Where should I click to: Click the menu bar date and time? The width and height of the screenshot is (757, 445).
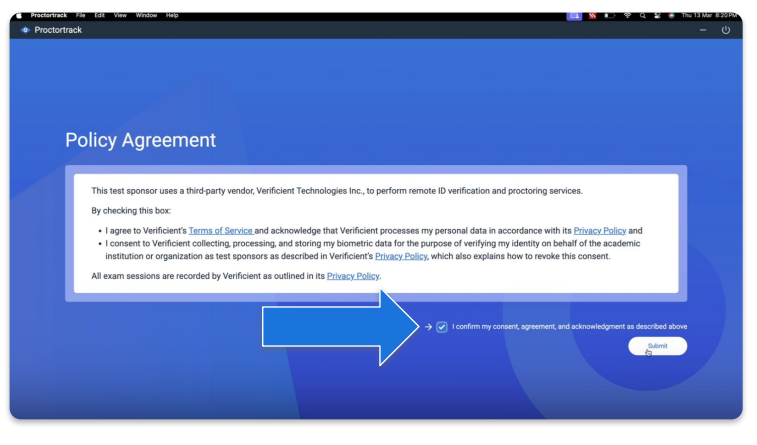pos(709,15)
